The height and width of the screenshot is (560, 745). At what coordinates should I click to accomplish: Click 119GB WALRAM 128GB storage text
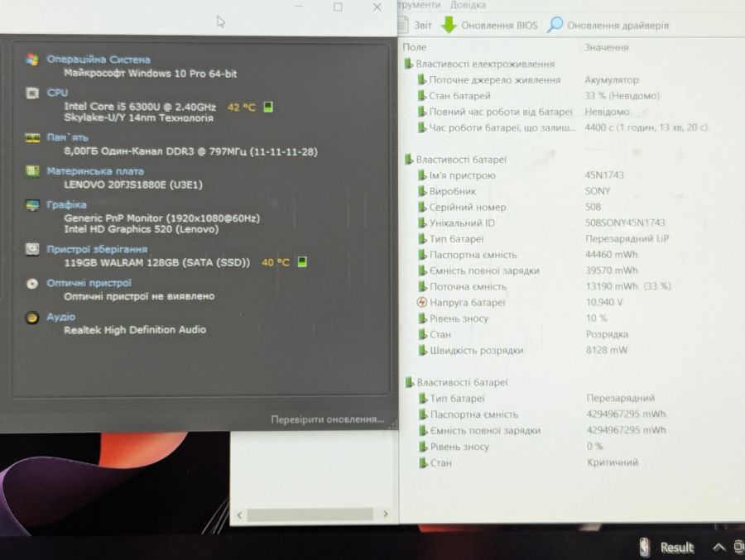coord(156,262)
